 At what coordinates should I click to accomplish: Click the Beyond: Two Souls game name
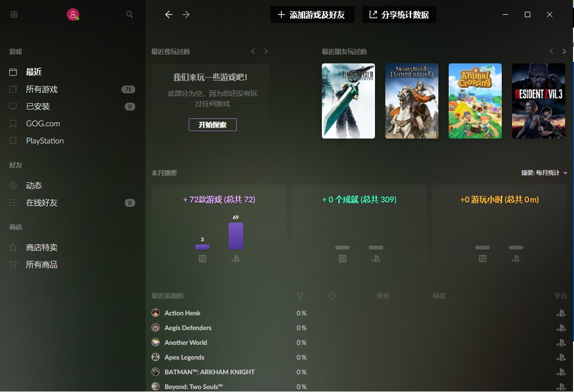(193, 387)
